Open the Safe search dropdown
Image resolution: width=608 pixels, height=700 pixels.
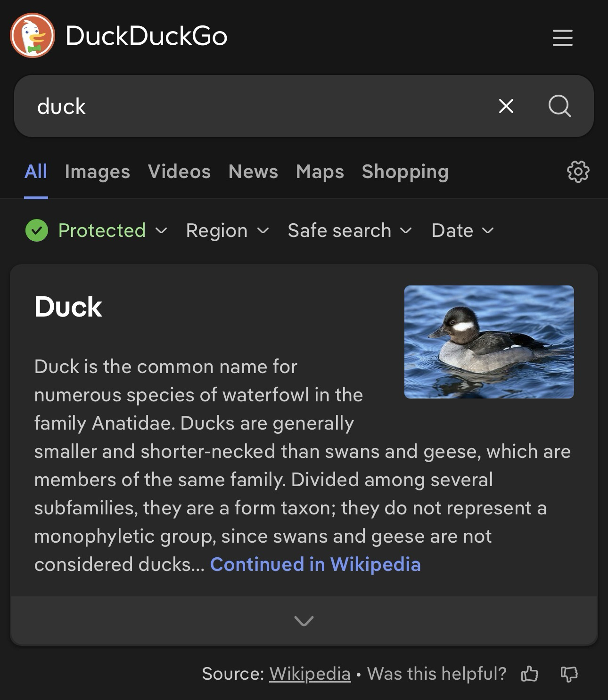[350, 231]
